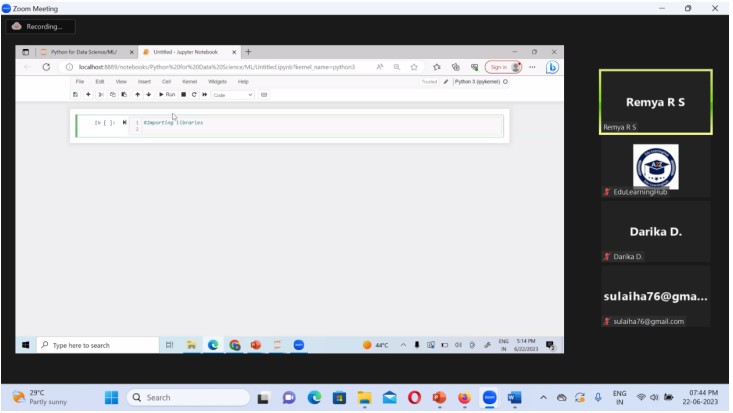Viewport: 733px width, 413px height.
Task: Launch Word from the taskbar
Action: click(x=515, y=397)
